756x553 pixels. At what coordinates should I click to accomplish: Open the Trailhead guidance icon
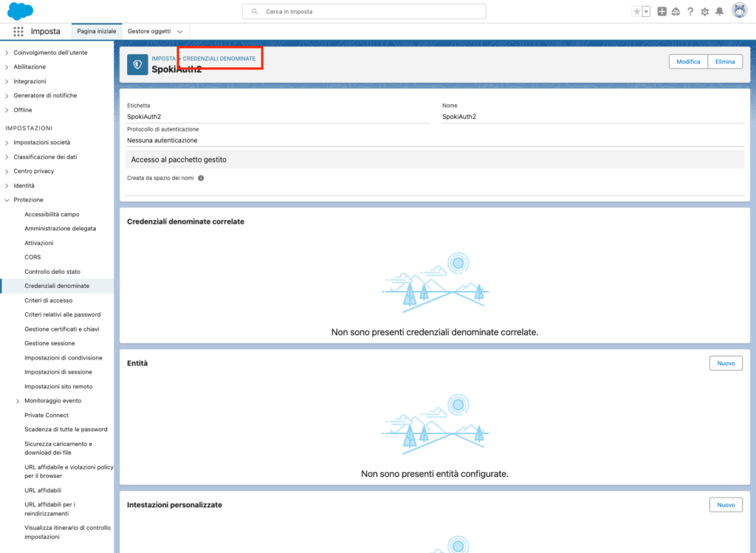click(x=676, y=12)
